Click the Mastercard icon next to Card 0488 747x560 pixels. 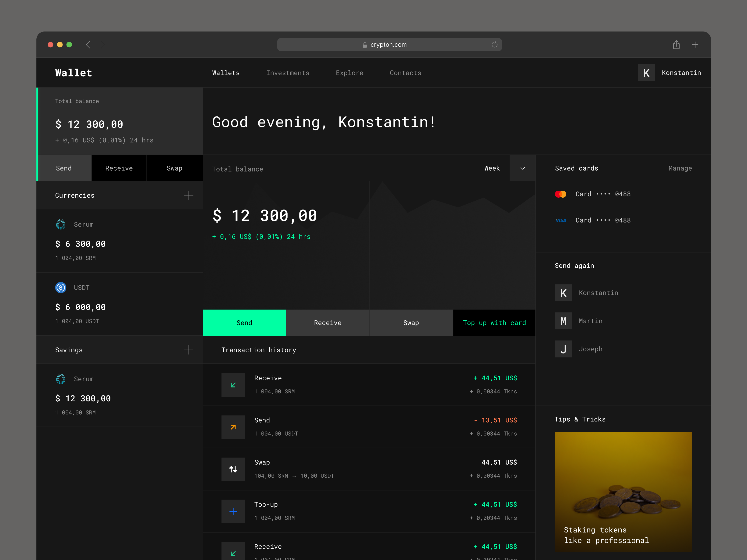point(561,194)
